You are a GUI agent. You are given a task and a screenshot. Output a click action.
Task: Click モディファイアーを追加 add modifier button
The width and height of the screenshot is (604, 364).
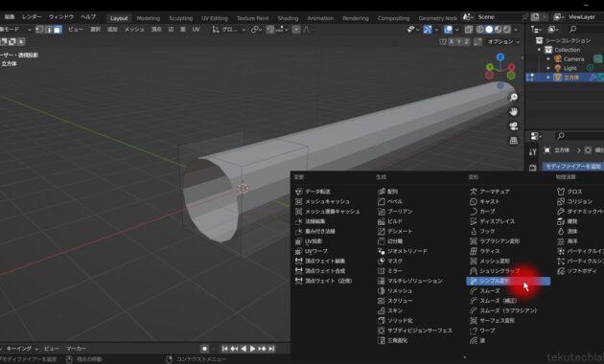point(572,167)
